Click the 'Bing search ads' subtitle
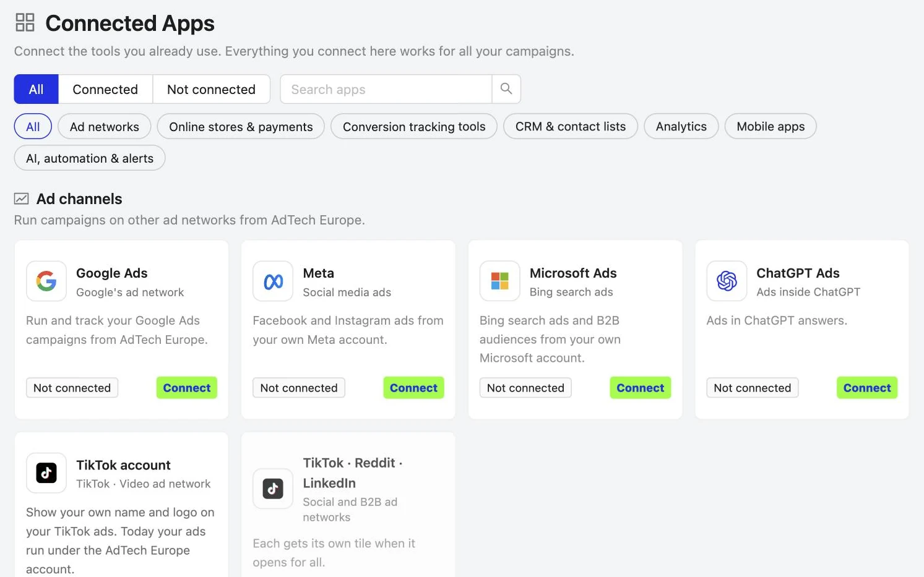 click(571, 292)
